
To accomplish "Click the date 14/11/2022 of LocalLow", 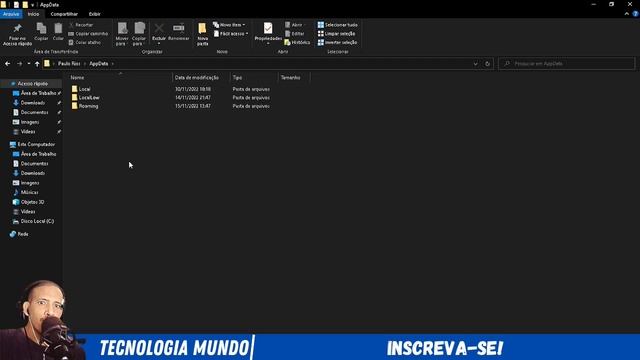I will (193, 98).
